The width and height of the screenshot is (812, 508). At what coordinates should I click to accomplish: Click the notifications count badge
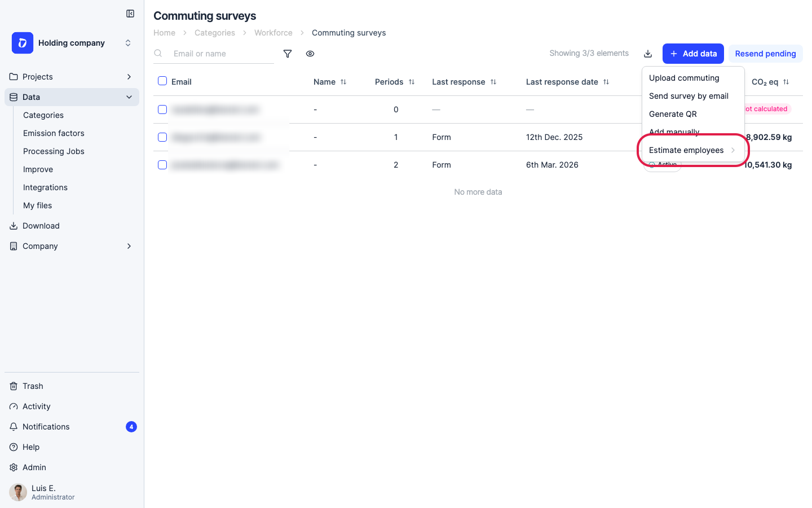[131, 427]
